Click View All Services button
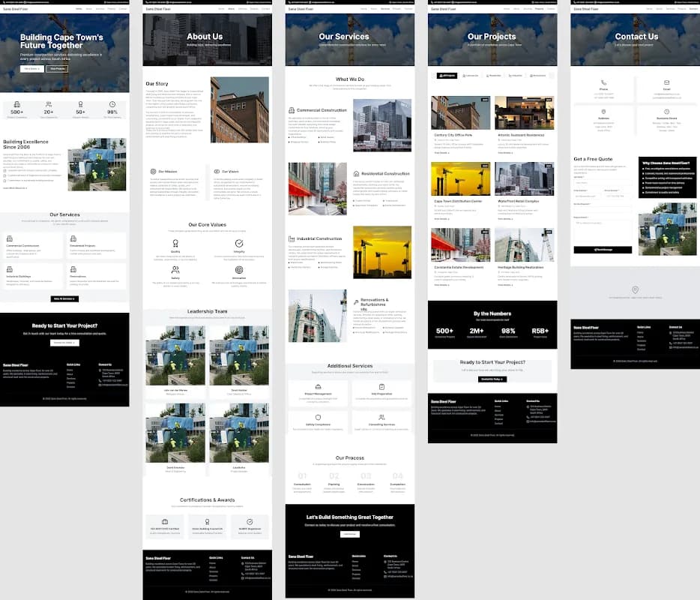 pos(64,299)
